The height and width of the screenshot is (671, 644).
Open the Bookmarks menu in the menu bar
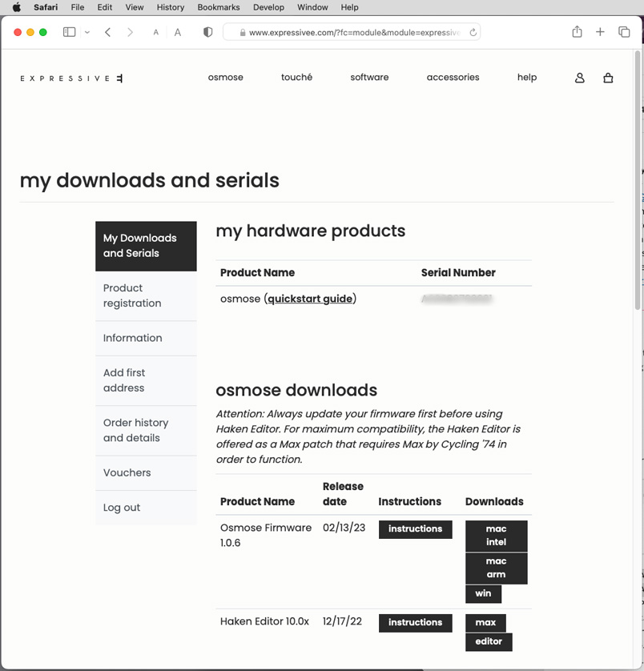[x=218, y=7]
